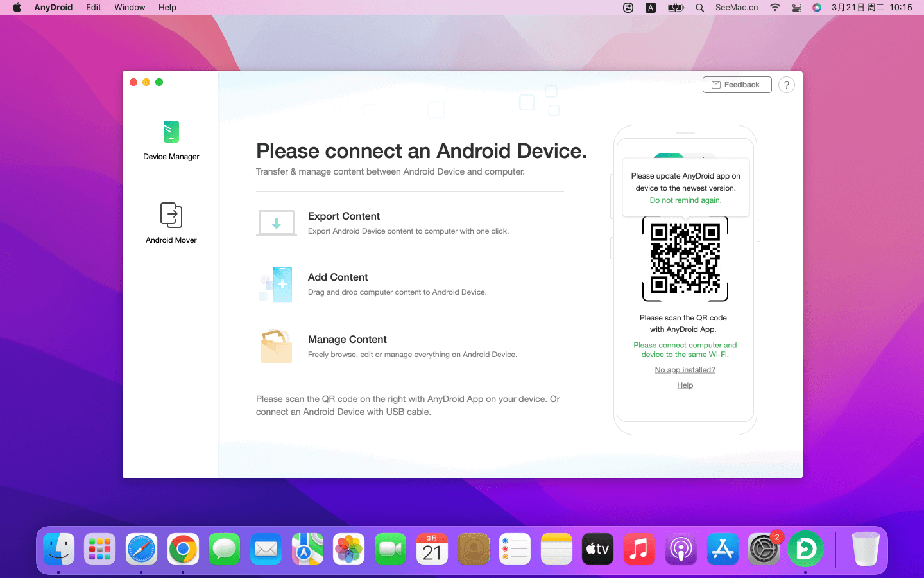Open Photos from the Dock

click(349, 549)
